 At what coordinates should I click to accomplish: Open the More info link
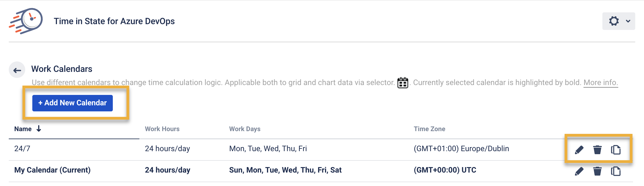click(x=600, y=83)
